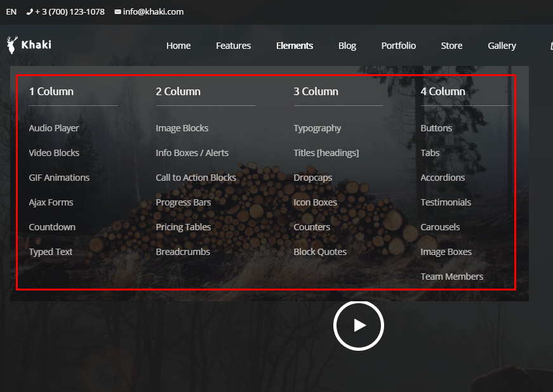This screenshot has height=392, width=553.
Task: Click the 3 Column heading
Action: click(316, 91)
